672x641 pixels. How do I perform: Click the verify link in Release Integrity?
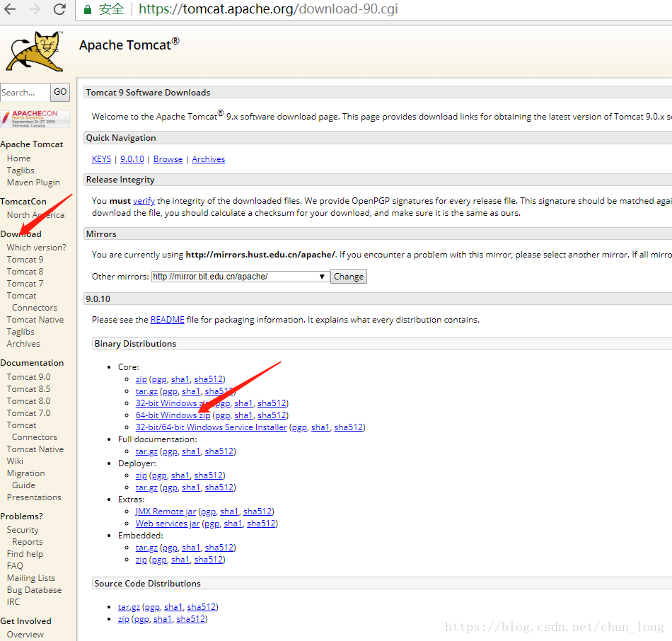coord(144,201)
